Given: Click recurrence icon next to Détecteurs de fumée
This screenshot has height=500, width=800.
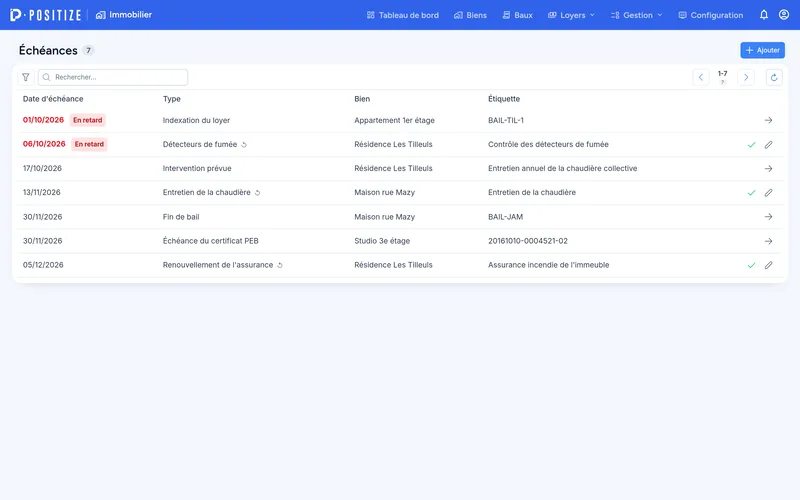Looking at the screenshot, I should click(244, 145).
